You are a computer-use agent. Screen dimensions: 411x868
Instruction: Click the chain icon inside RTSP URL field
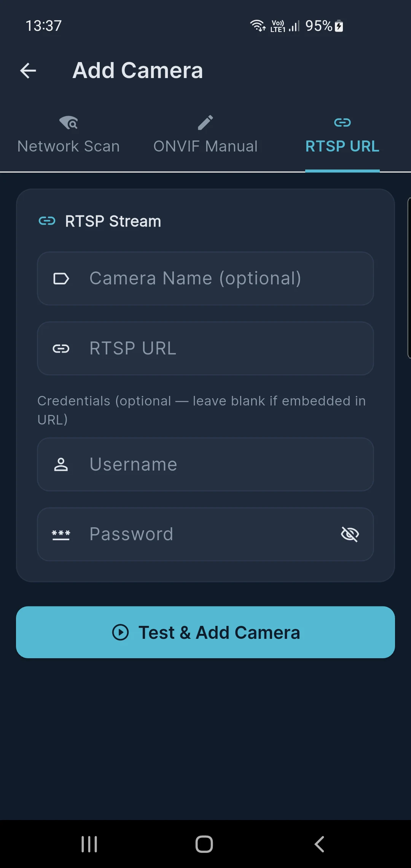(x=61, y=349)
